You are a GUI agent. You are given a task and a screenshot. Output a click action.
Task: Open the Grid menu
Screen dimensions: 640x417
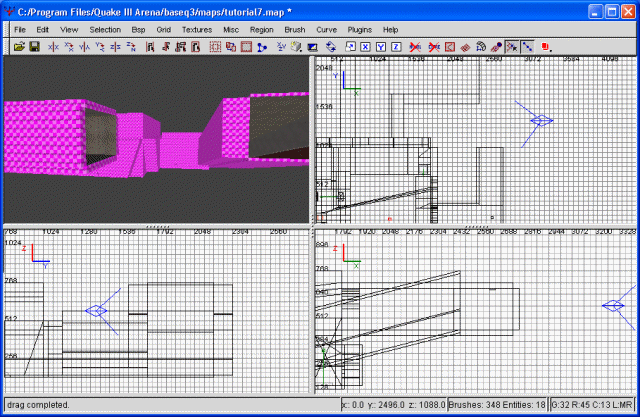pos(164,30)
